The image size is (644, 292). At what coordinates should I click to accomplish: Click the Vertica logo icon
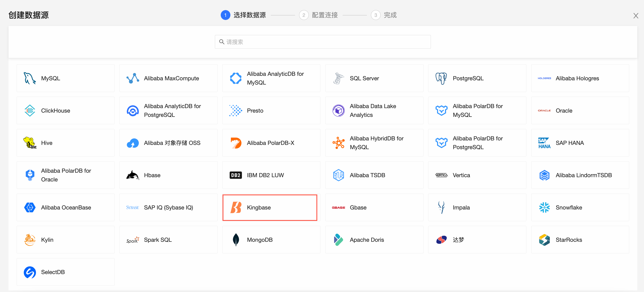[441, 175]
